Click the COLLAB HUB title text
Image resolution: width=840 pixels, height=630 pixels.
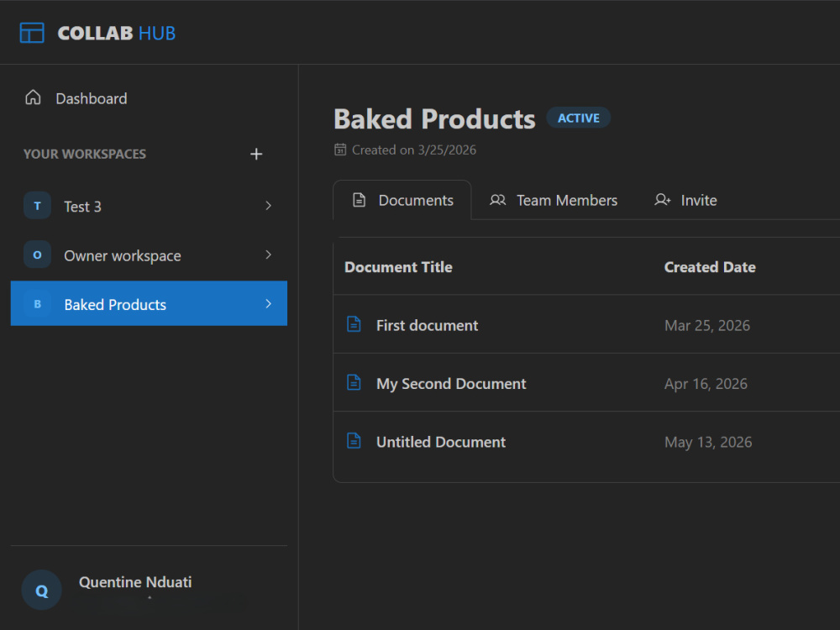coord(116,34)
